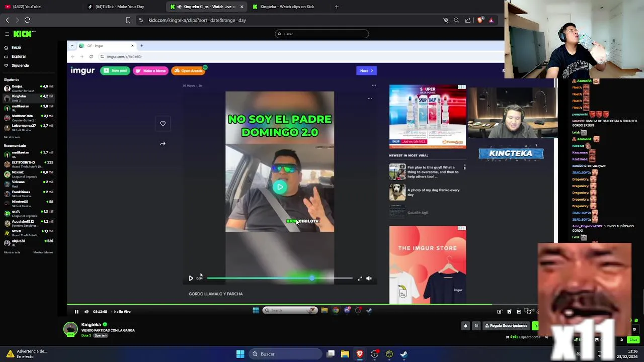
Task: Open FrankDimes recommended channel
Action: tap(29, 194)
